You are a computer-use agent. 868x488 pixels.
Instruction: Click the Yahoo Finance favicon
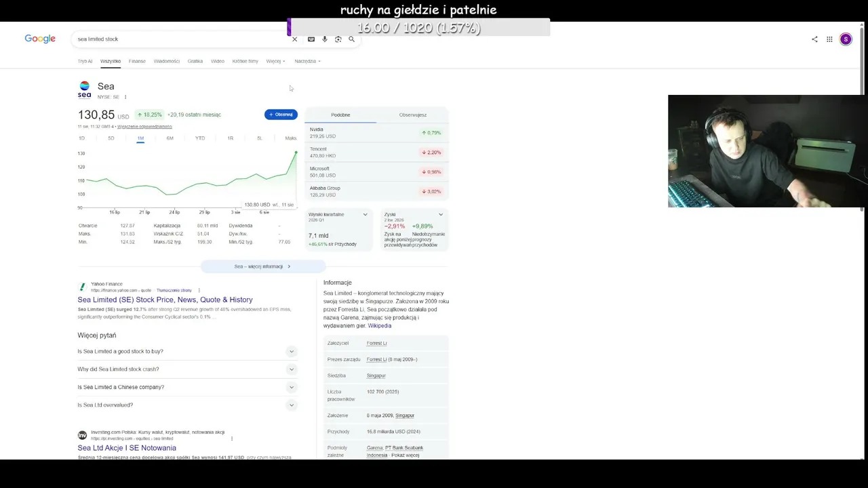coord(82,287)
